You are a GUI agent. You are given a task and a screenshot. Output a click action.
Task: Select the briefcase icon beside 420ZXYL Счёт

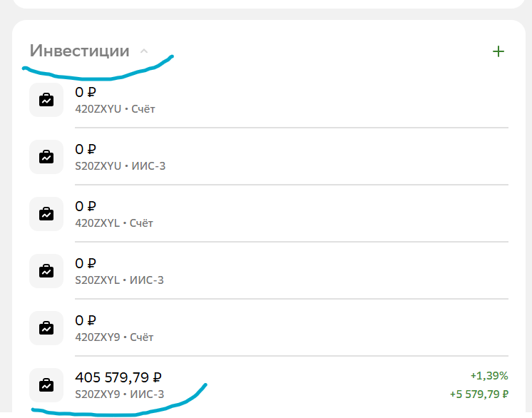coord(46,214)
